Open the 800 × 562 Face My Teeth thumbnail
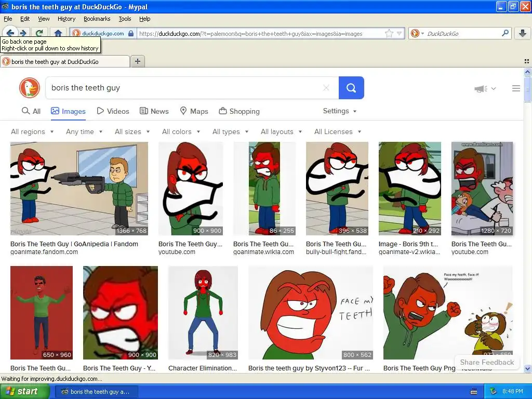 311,312
